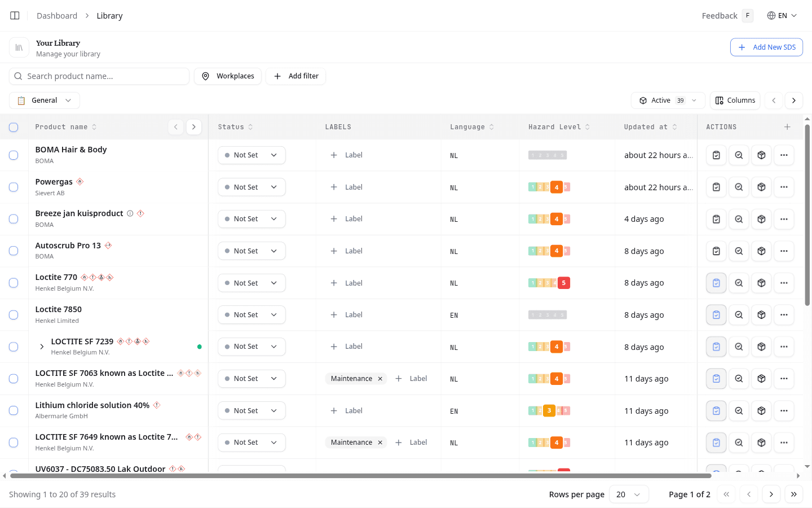Click hazard level indicator for Loctite 770

(x=549, y=283)
